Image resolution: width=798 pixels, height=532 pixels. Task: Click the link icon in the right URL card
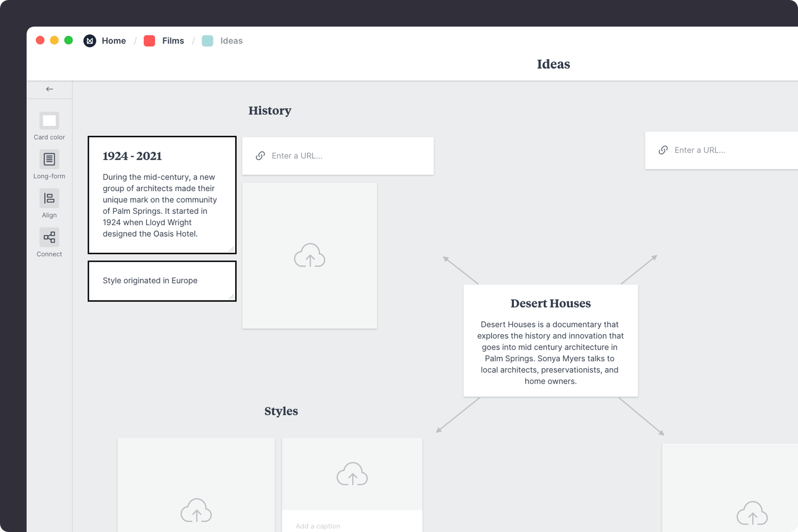pyautogui.click(x=663, y=150)
